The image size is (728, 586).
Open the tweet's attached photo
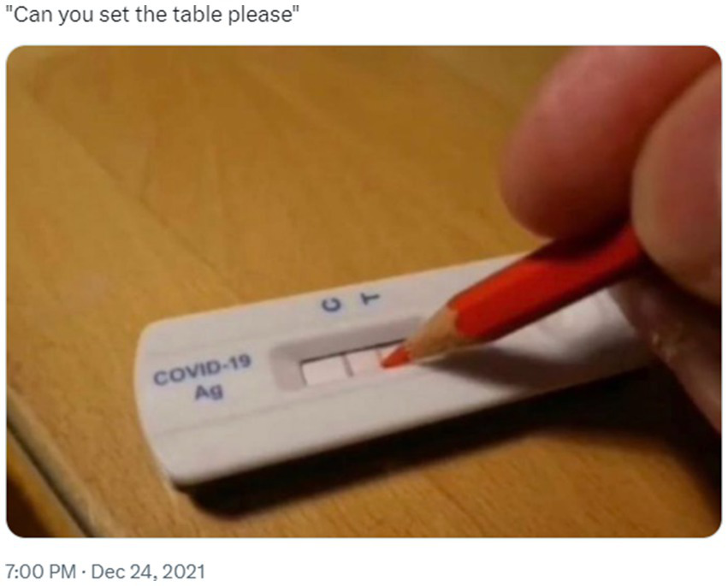pyautogui.click(x=364, y=292)
